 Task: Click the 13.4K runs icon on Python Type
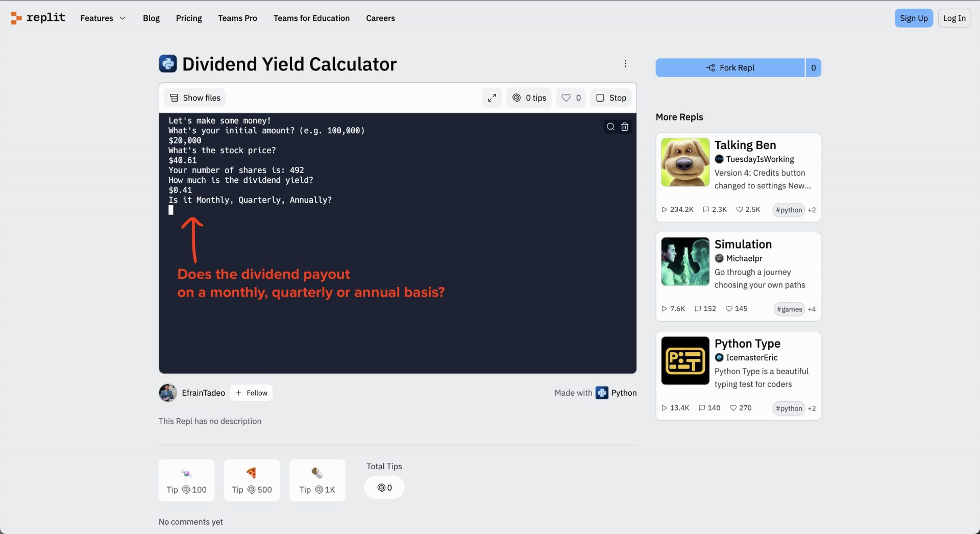point(664,408)
